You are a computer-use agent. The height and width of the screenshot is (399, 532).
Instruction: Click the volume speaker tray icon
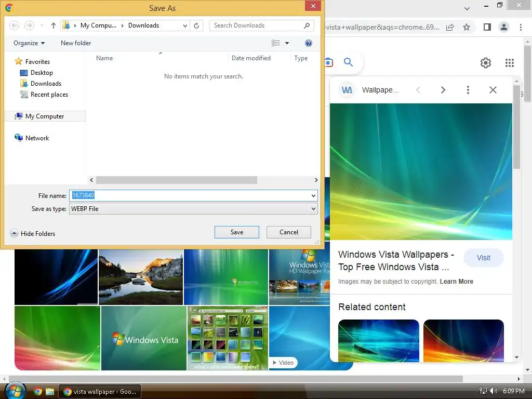494,391
